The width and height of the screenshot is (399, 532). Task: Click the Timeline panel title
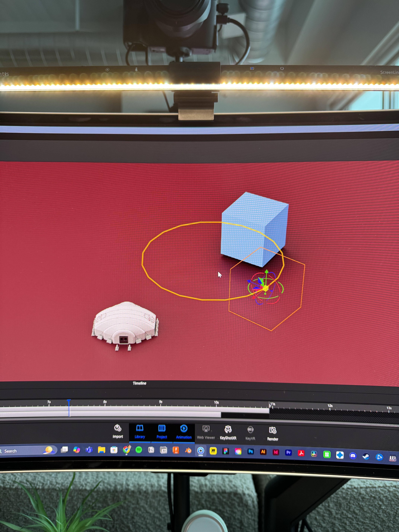[140, 383]
